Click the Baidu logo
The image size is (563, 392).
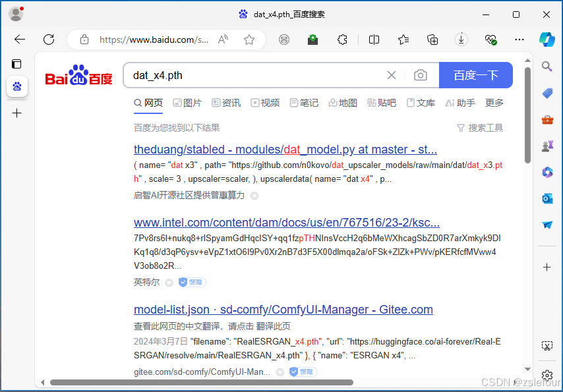coord(78,75)
